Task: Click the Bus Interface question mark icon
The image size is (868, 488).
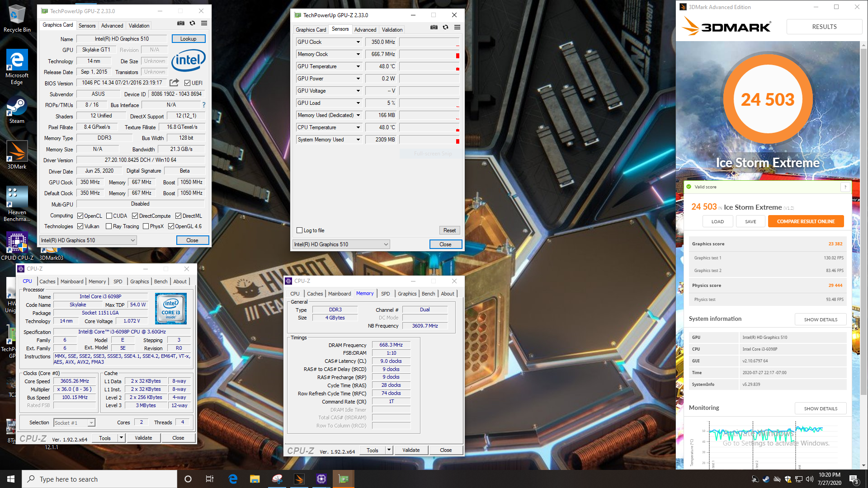Action: 204,105
